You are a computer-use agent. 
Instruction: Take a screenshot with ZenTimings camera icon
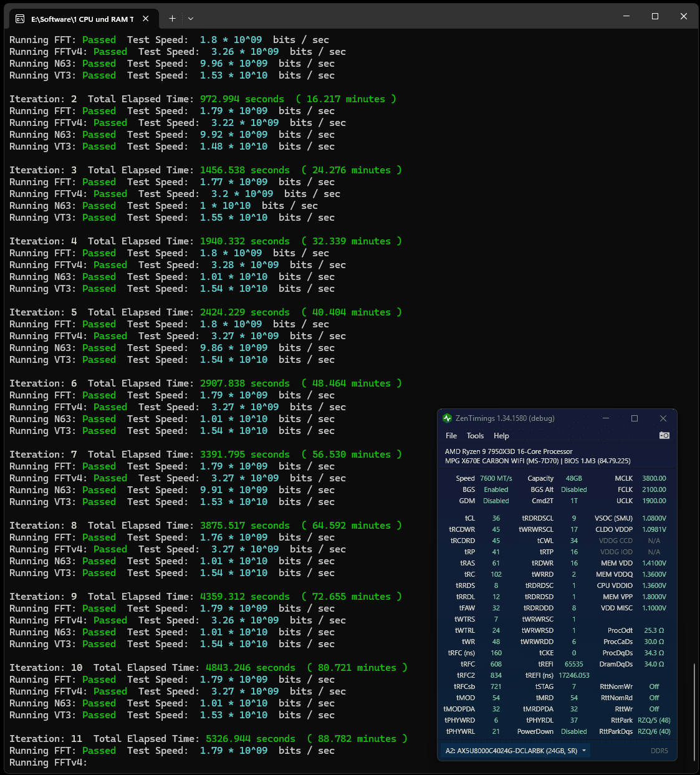pos(664,435)
